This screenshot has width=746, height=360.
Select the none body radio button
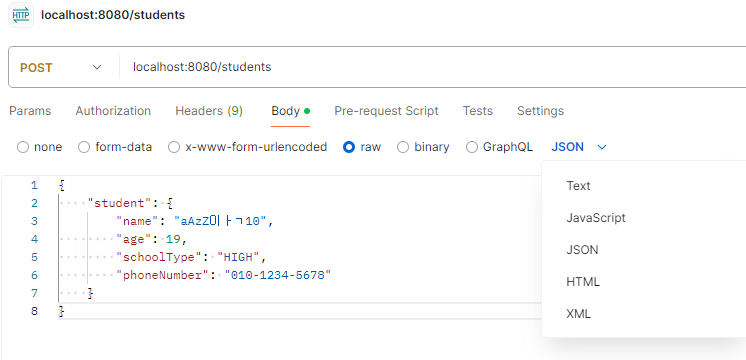23,147
